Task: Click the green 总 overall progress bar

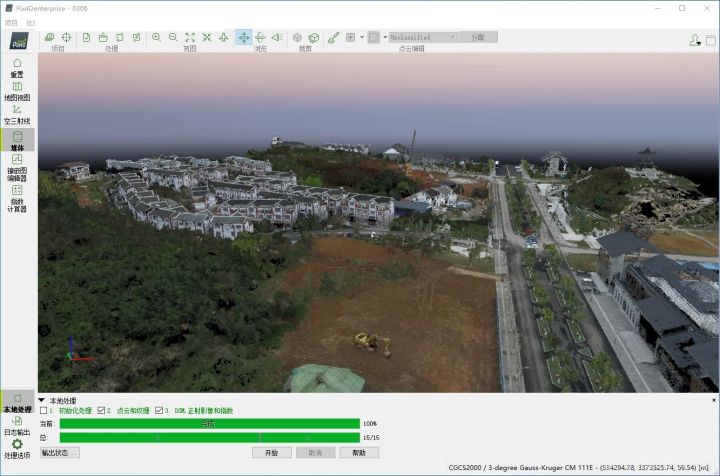Action: [x=209, y=437]
